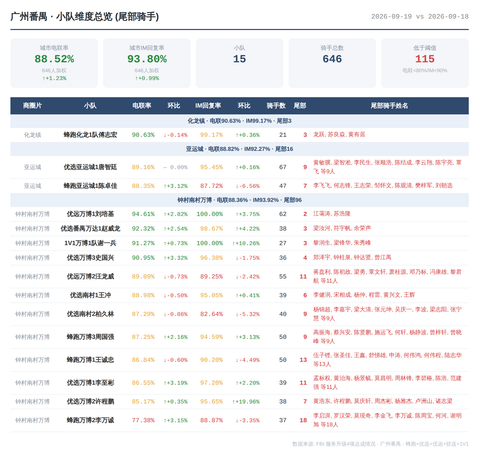The width and height of the screenshot is (500, 459).
Task: Click the call rate cell 87.29%
Action: tap(143, 314)
